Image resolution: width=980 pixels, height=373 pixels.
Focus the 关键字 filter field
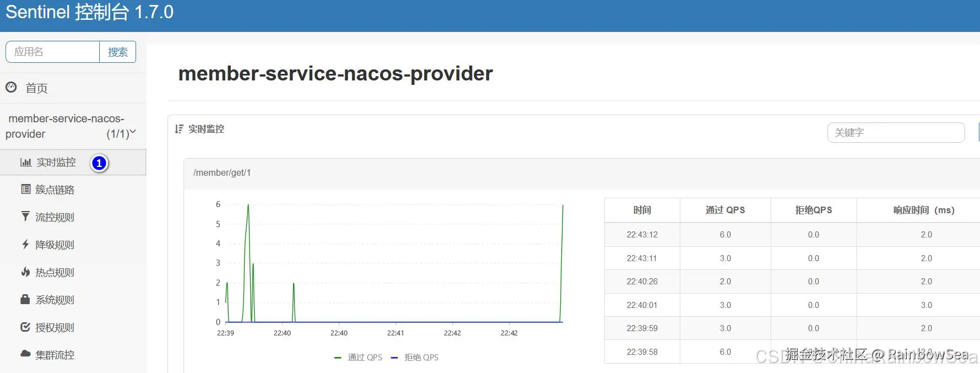(x=896, y=132)
